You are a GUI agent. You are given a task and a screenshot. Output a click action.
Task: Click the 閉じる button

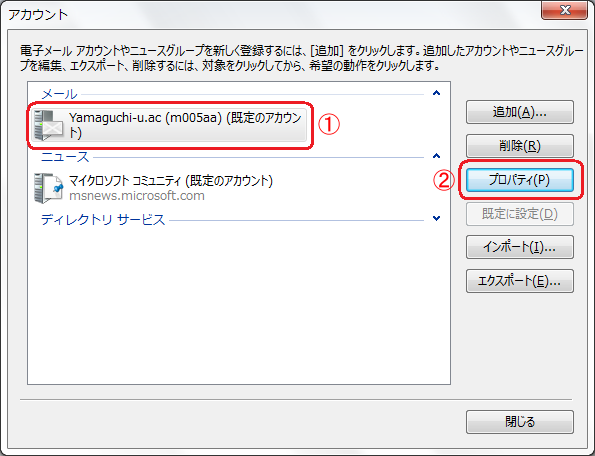[x=519, y=421]
